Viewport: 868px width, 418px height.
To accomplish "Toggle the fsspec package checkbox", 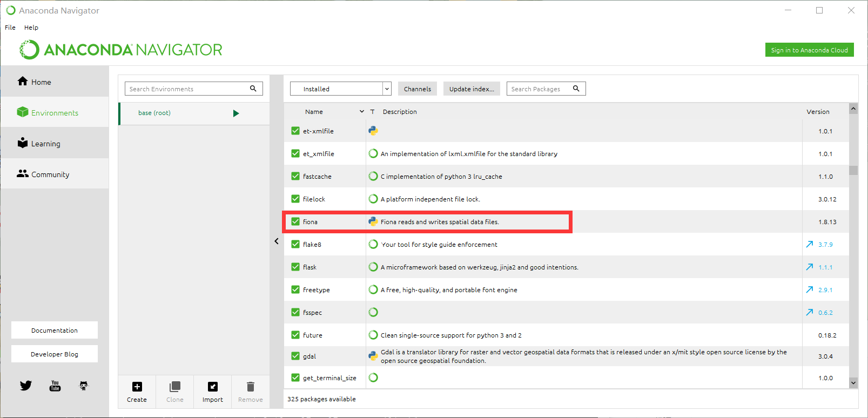I will (295, 312).
